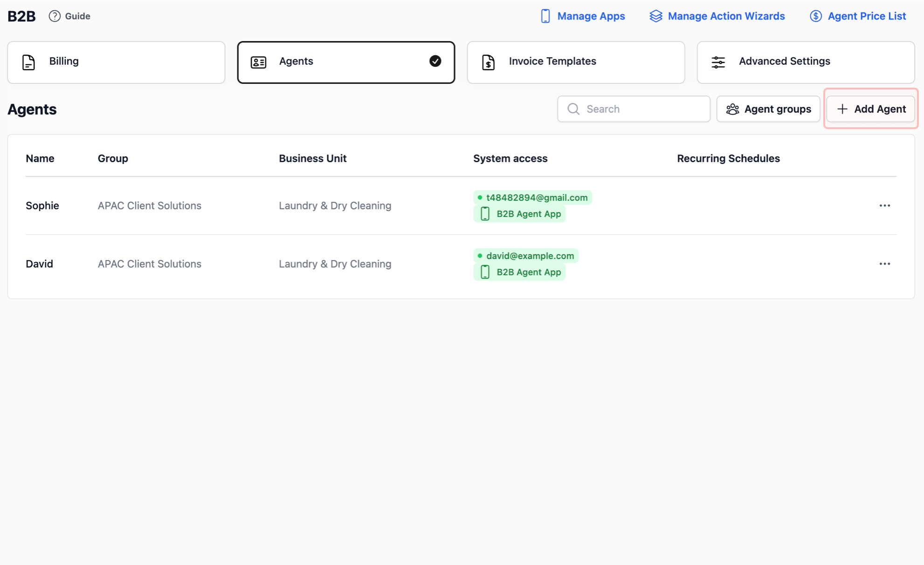Click the Invoice Templates file icon
The height and width of the screenshot is (565, 924).
[x=488, y=62]
